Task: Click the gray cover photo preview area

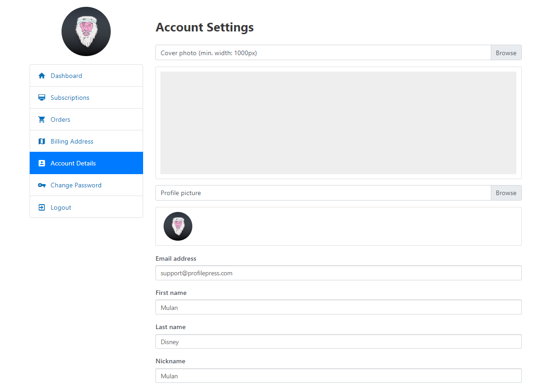Action: point(338,123)
